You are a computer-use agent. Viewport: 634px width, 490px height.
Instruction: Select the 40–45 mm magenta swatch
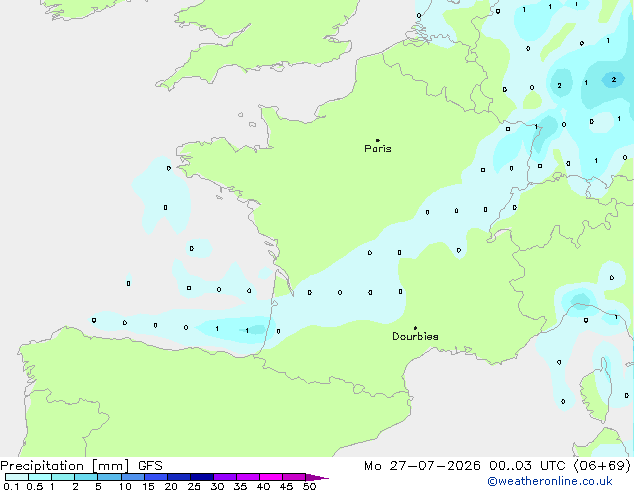[x=271, y=477]
